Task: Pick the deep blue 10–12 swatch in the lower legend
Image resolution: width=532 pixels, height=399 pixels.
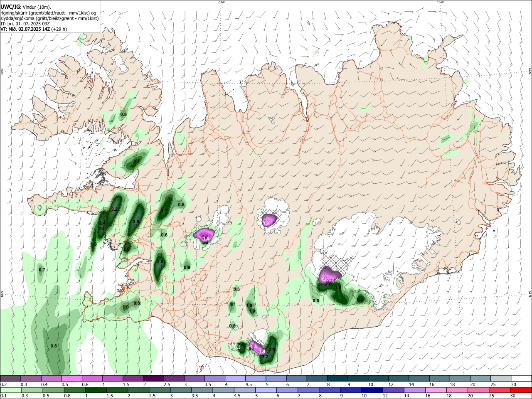Action: 372,390
